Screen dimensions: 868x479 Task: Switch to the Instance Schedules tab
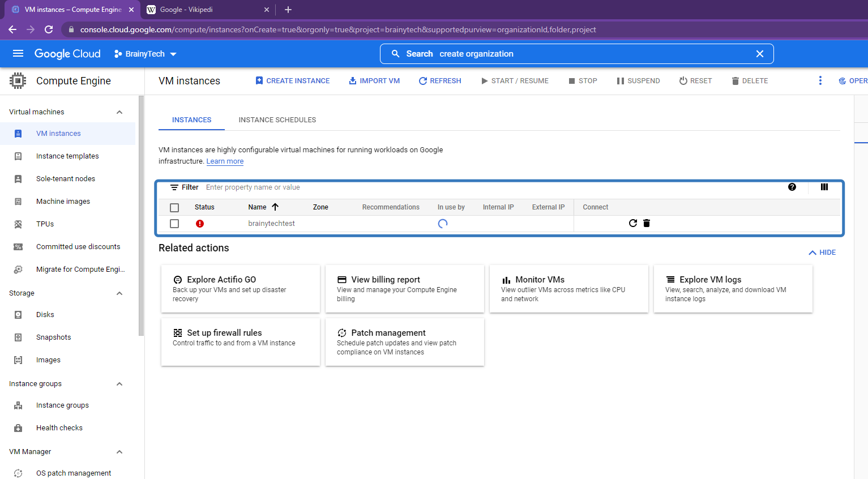pyautogui.click(x=277, y=120)
